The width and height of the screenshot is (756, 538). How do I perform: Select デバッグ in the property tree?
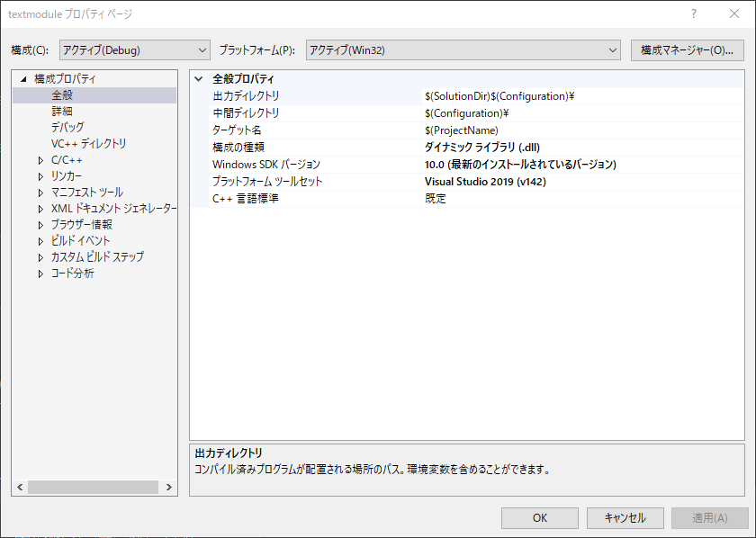(x=67, y=127)
